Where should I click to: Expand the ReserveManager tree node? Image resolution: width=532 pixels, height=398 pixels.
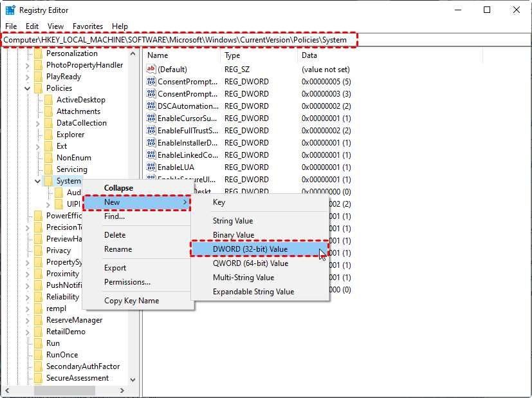pyautogui.click(x=28, y=321)
